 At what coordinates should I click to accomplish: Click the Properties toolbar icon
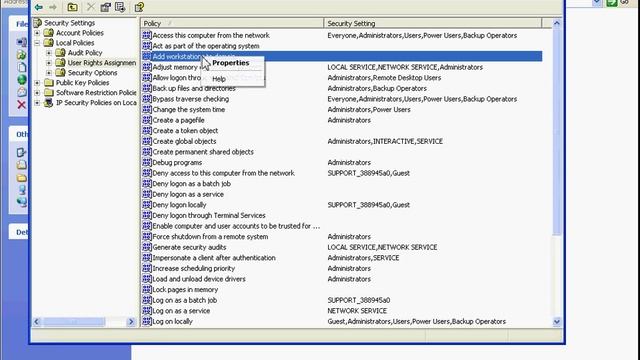pyautogui.click(x=105, y=7)
